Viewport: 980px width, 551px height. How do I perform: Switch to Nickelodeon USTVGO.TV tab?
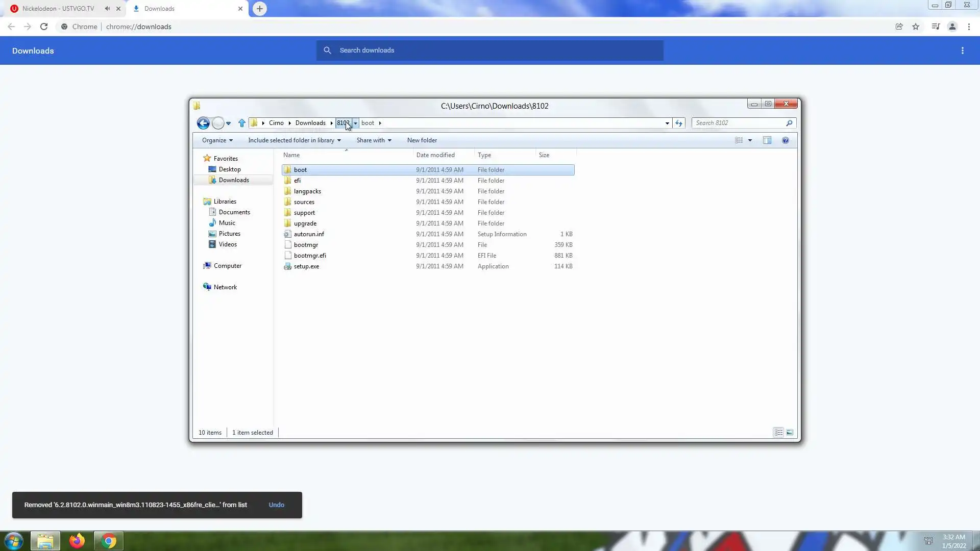pyautogui.click(x=58, y=9)
